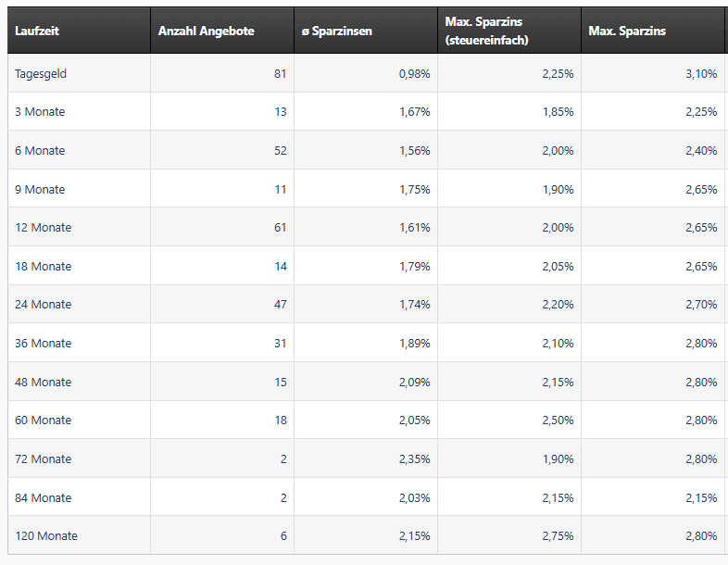This screenshot has height=565, width=728.
Task: Click the 9 Monate term link
Action: pos(40,190)
